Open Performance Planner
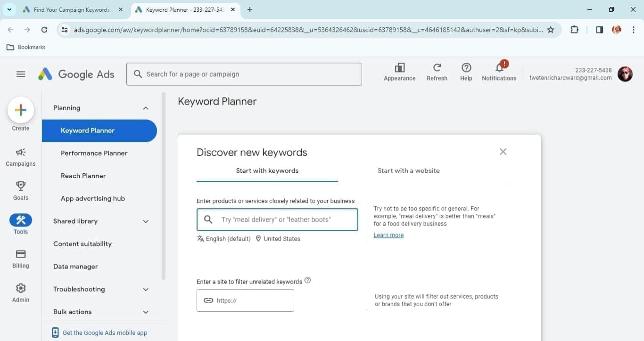Screen dimensions: 644x341 94,153
